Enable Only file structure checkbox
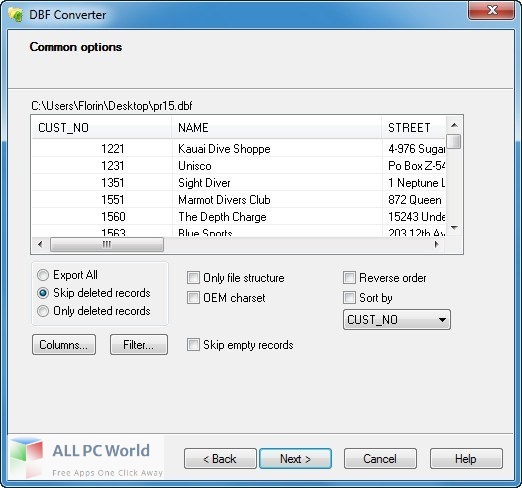The height and width of the screenshot is (488, 522). point(193,277)
